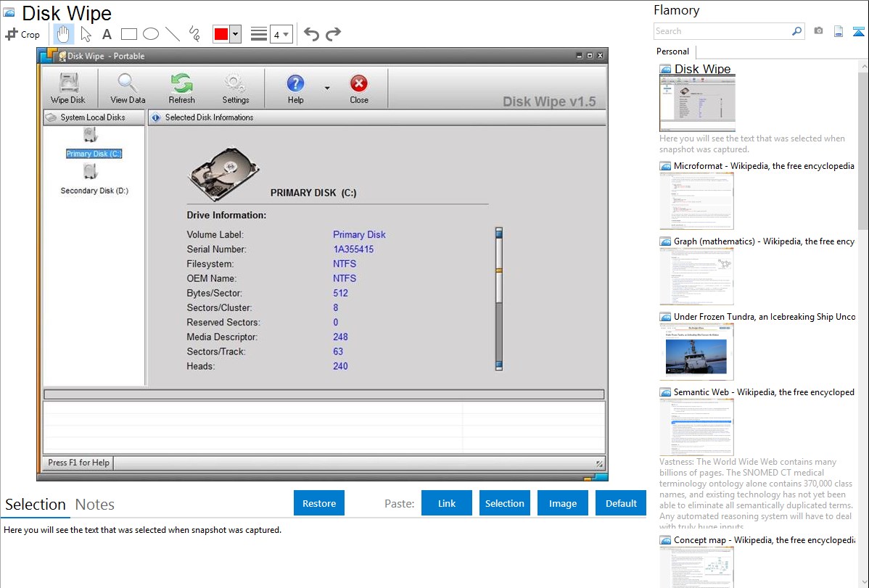Click the camera snapshot icon
The image size is (869, 588).
coord(818,31)
